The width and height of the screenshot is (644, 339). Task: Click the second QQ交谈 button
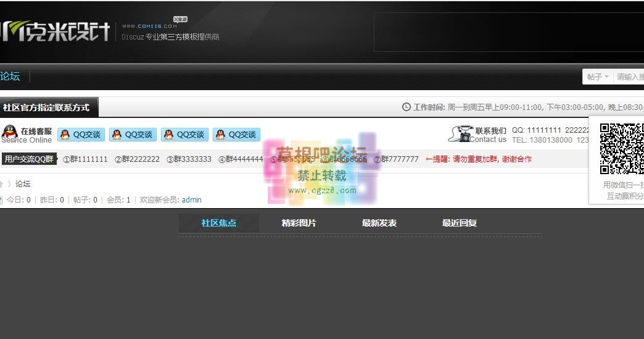(133, 135)
